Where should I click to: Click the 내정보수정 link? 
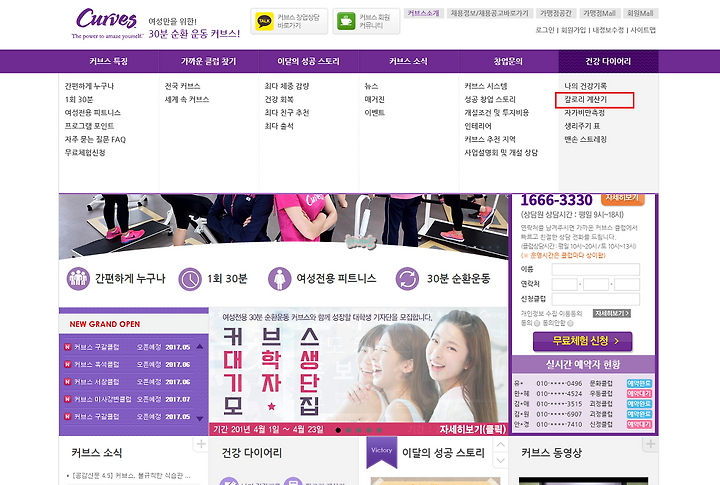(x=608, y=30)
